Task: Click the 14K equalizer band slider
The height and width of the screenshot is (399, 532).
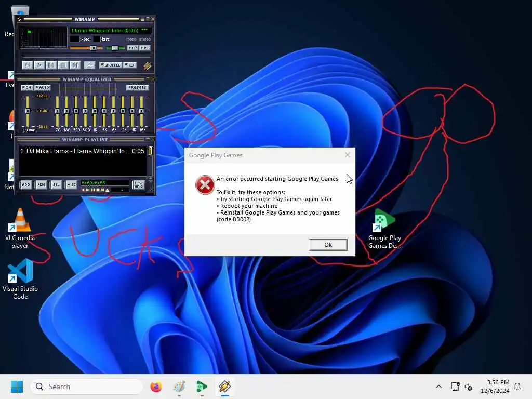Action: [x=132, y=111]
